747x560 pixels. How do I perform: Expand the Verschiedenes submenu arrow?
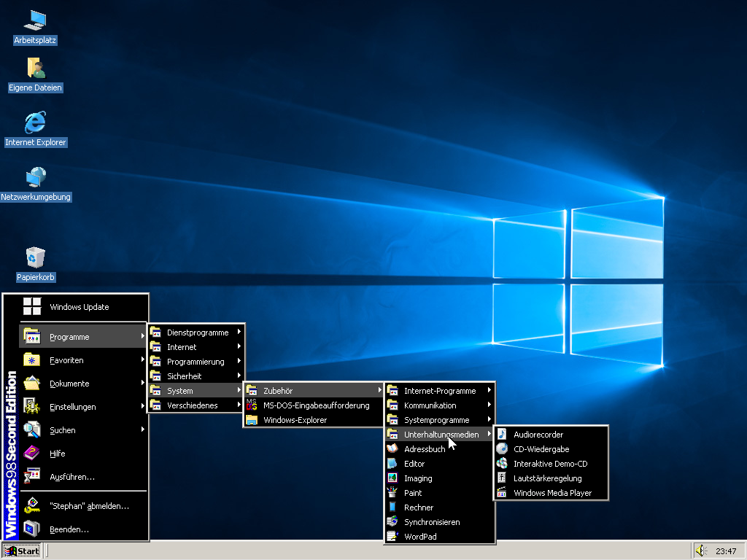coord(239,405)
